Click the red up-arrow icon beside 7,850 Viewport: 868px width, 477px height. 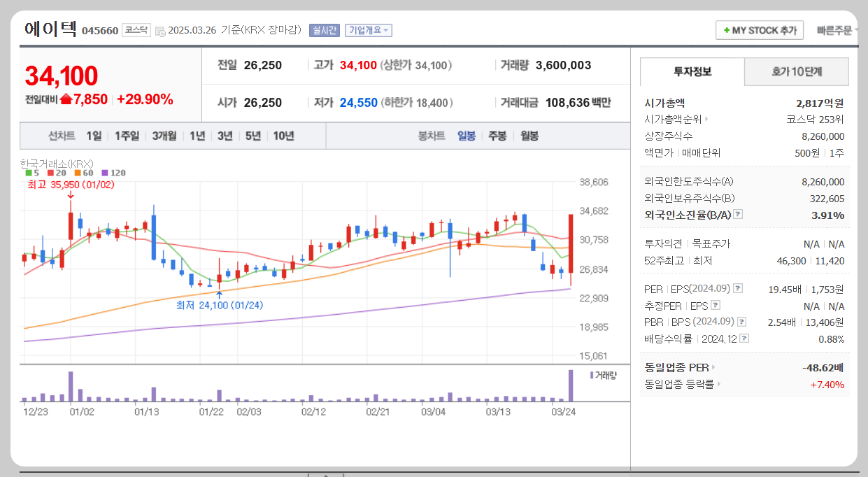coord(66,99)
